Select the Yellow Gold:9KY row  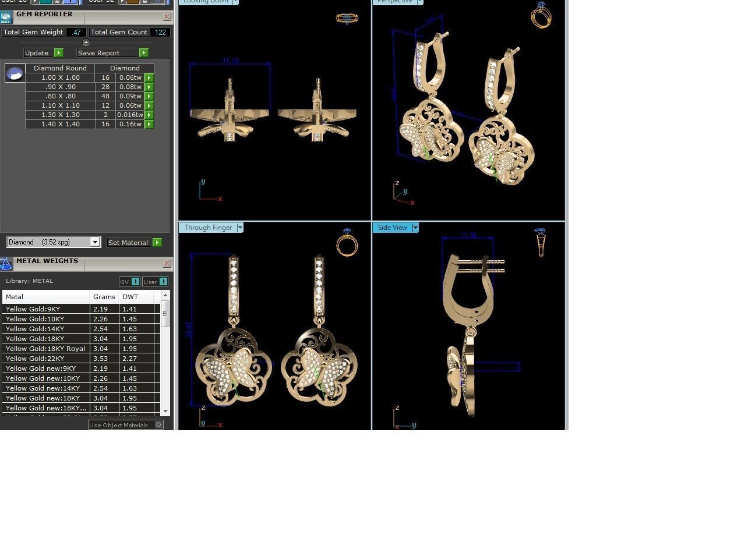pyautogui.click(x=80, y=309)
